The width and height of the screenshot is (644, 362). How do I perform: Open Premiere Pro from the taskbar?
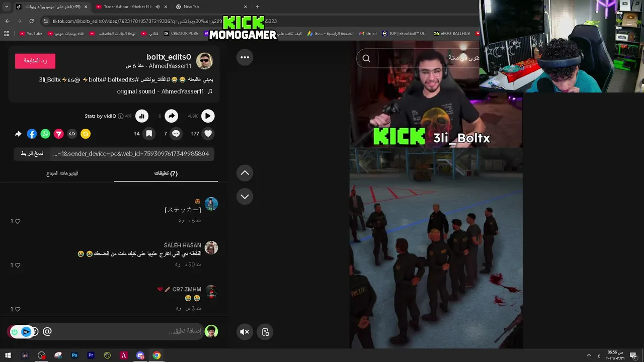tap(91, 355)
